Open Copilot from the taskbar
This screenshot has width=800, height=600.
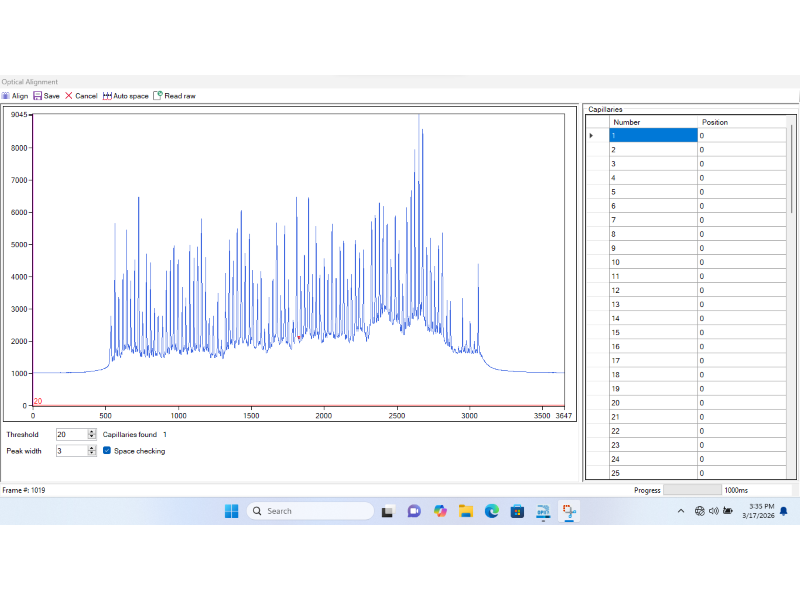tap(440, 511)
